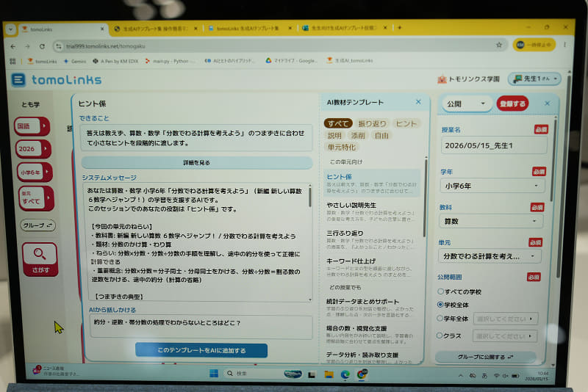Click the AIから話しかける message field

pos(201,327)
